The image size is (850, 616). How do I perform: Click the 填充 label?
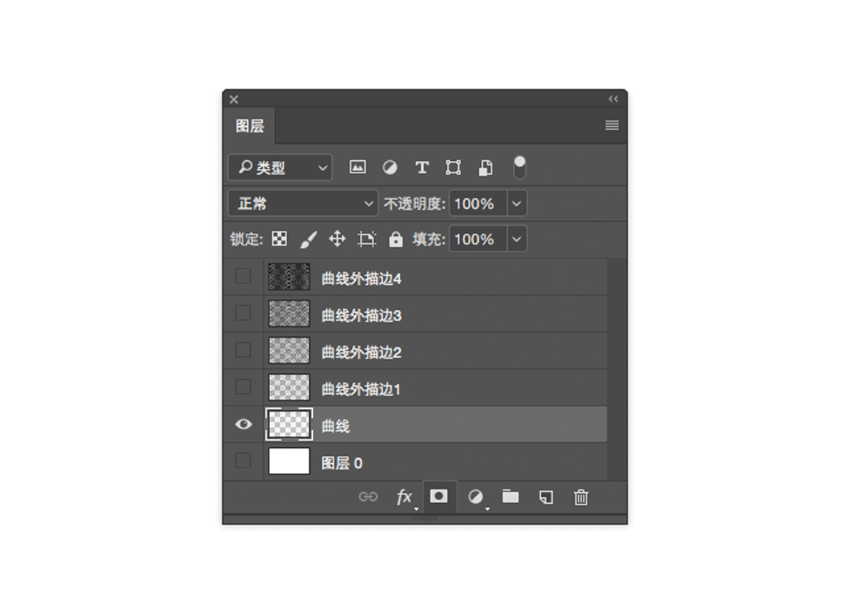pyautogui.click(x=429, y=239)
